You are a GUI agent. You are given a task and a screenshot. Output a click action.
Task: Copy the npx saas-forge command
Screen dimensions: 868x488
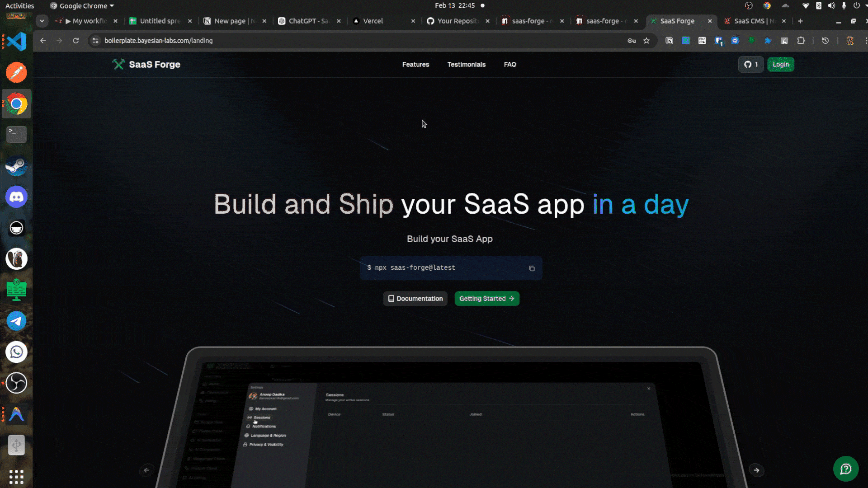click(x=532, y=268)
